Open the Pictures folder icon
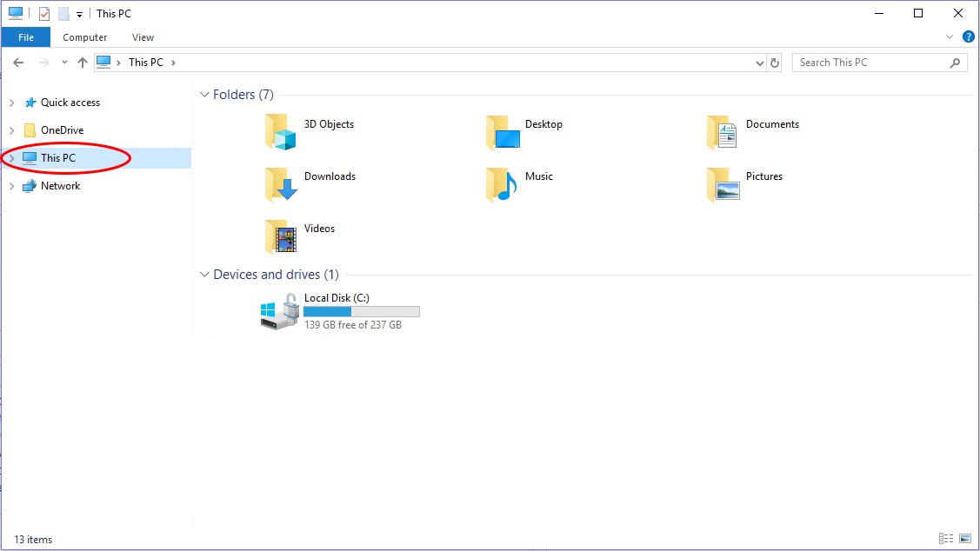This screenshot has height=551, width=980. 723,184
